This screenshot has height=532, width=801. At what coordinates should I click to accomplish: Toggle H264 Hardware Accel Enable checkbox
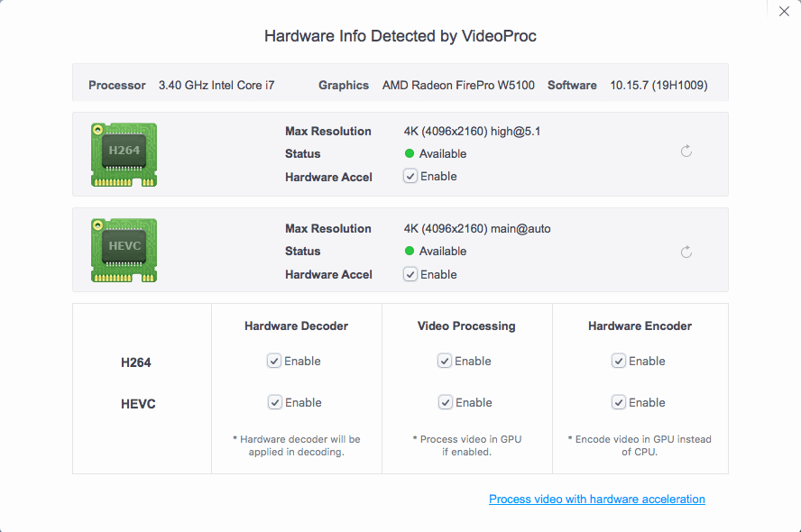(410, 177)
